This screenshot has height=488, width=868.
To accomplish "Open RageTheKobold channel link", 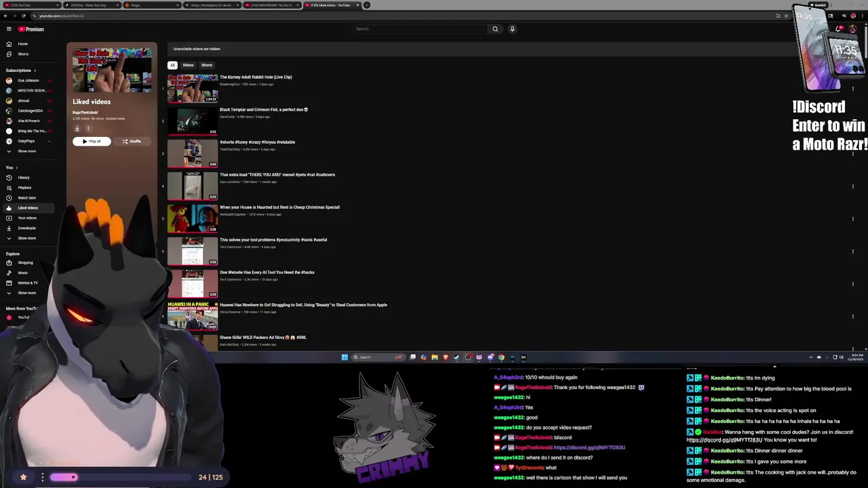I will (x=85, y=113).
